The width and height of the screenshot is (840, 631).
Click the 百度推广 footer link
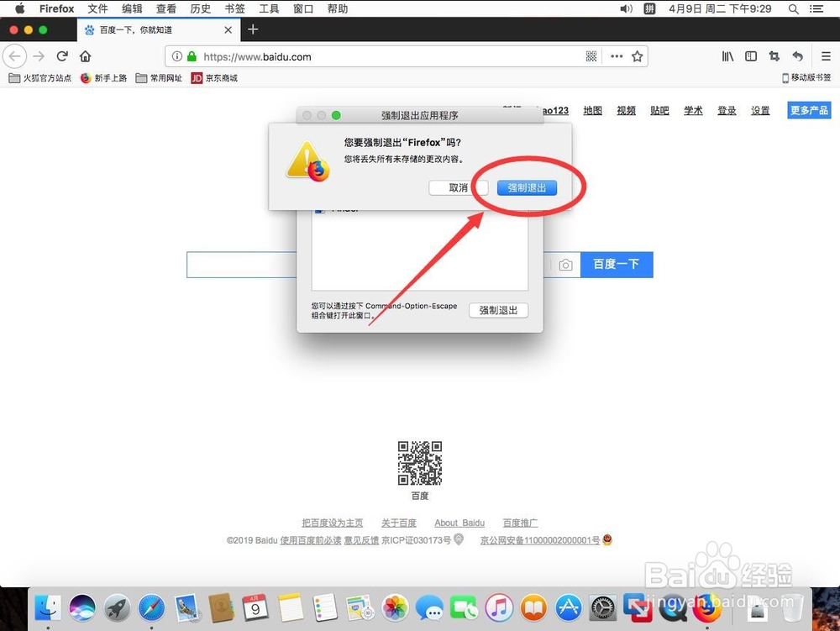(x=520, y=523)
